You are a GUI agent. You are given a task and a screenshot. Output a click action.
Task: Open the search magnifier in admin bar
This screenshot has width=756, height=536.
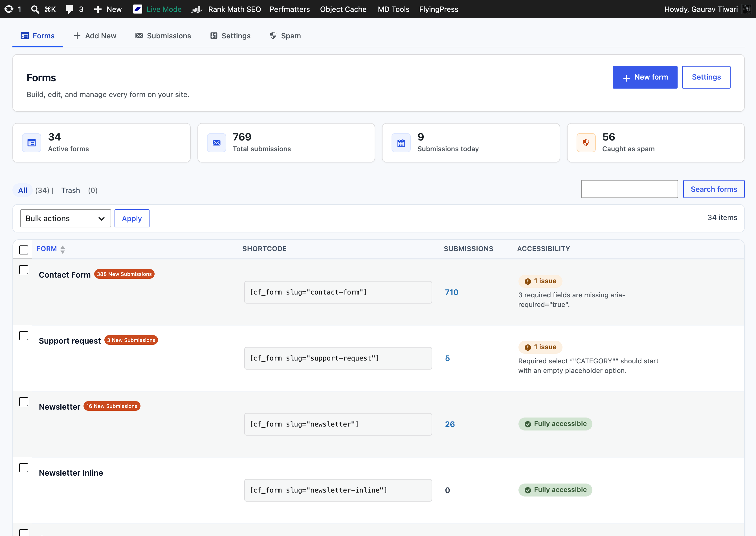(35, 9)
